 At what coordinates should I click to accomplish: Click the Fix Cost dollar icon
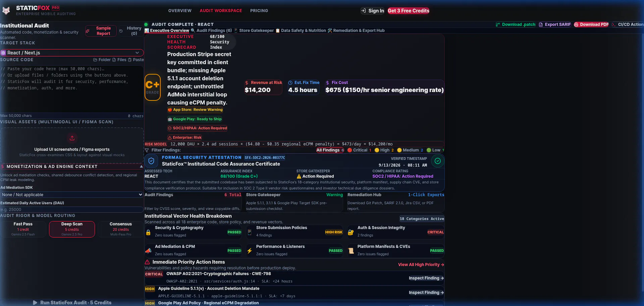click(x=327, y=83)
